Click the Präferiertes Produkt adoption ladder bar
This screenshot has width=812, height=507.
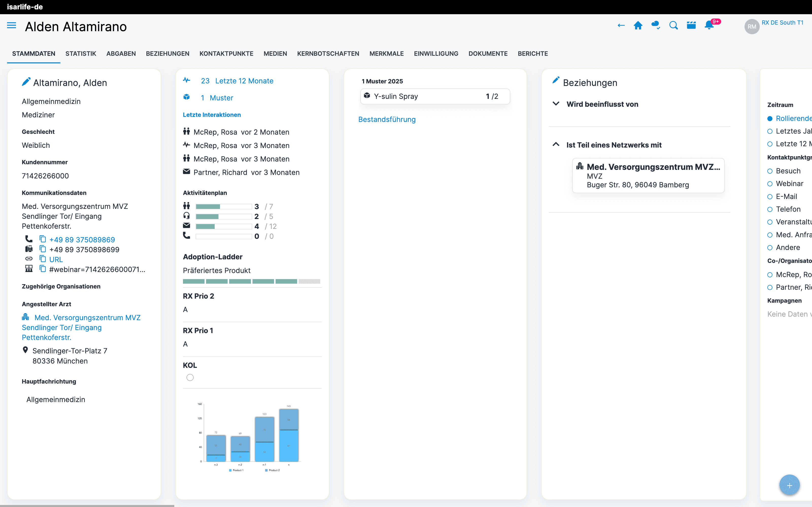tap(251, 281)
